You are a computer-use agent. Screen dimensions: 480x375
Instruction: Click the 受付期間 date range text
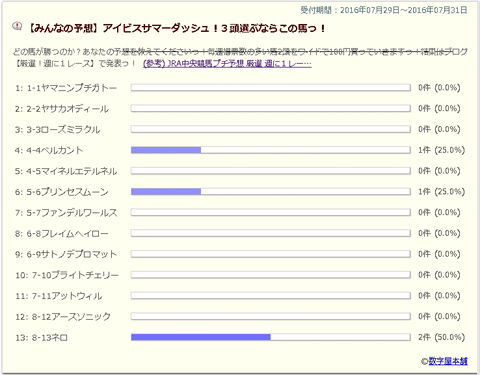(384, 10)
